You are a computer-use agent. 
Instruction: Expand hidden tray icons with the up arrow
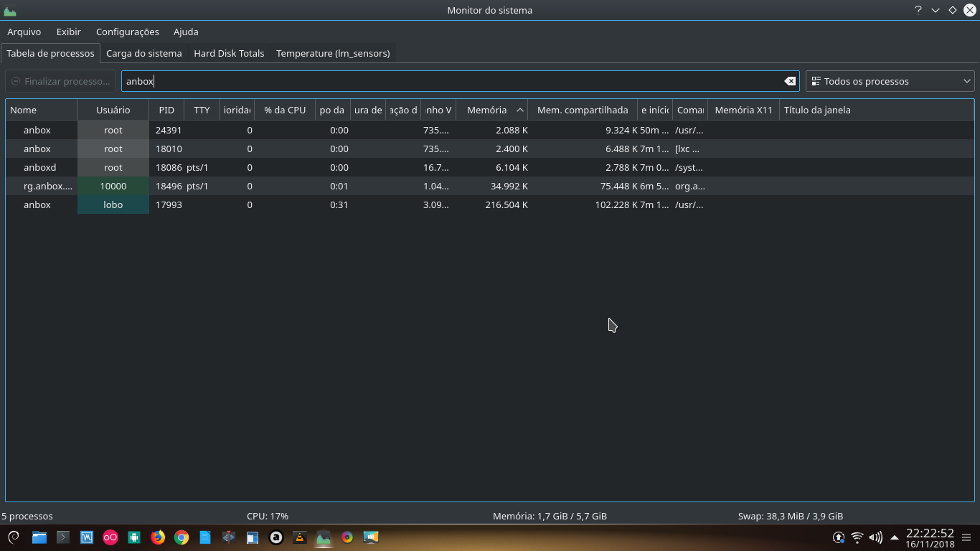(x=894, y=537)
